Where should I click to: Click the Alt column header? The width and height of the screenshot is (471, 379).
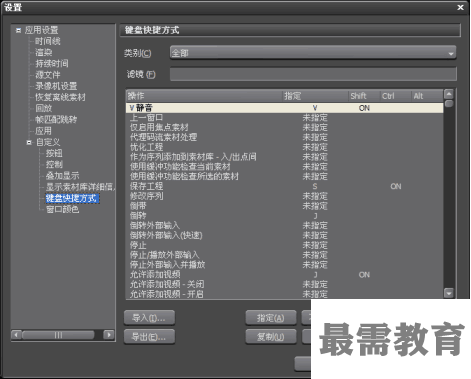427,96
